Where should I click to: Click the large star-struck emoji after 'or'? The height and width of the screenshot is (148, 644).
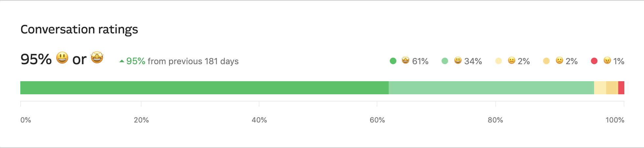tap(97, 57)
